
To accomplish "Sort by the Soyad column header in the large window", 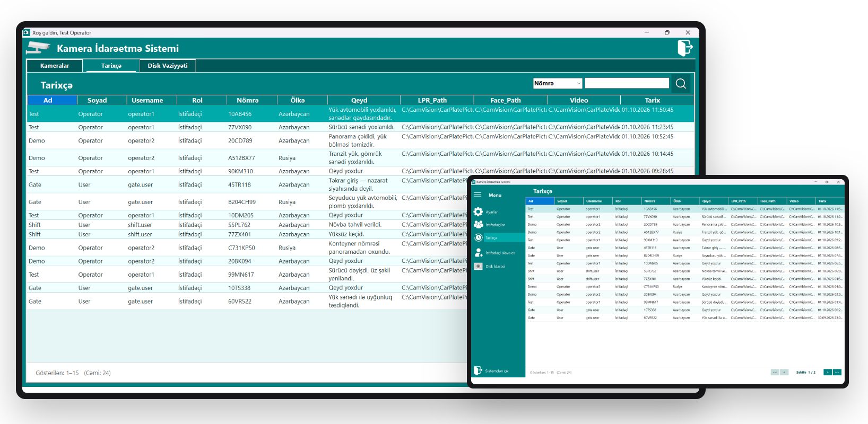I will (102, 100).
